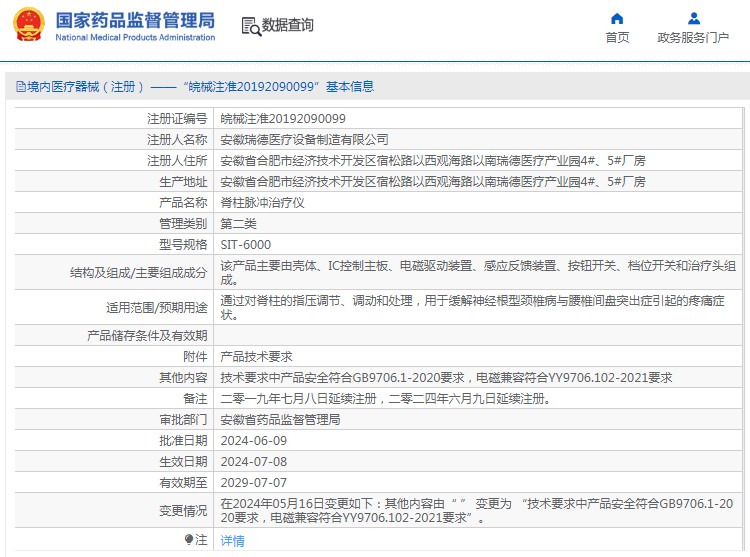
Task: Click the user icon above 政务服务门户
Action: [693, 18]
